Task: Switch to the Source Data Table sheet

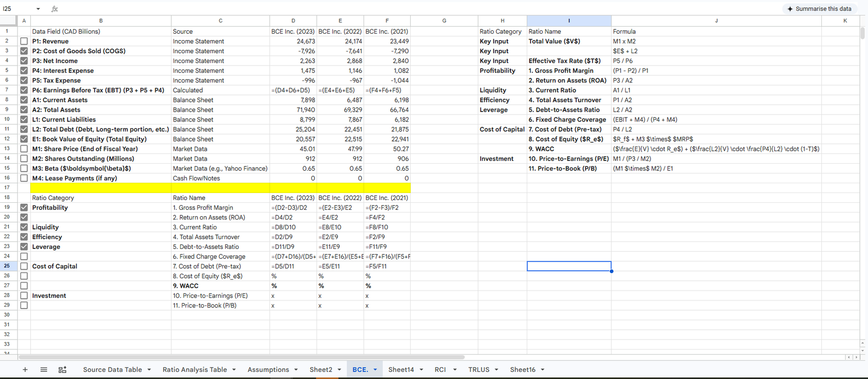Action: pos(112,369)
